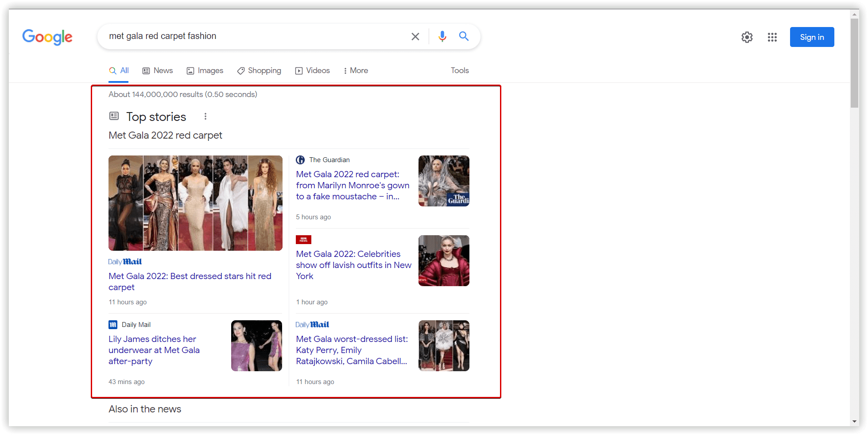This screenshot has width=868, height=435.
Task: Click the 'Also in the news' heading
Action: [145, 409]
